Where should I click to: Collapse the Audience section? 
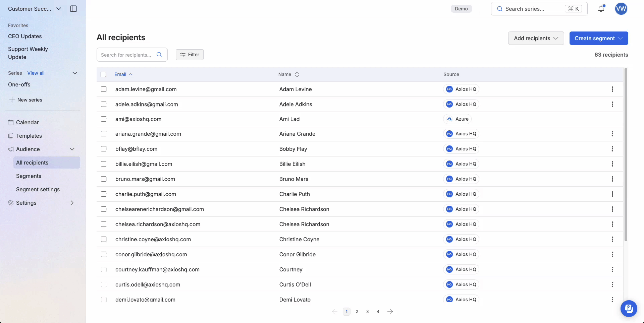(x=72, y=149)
